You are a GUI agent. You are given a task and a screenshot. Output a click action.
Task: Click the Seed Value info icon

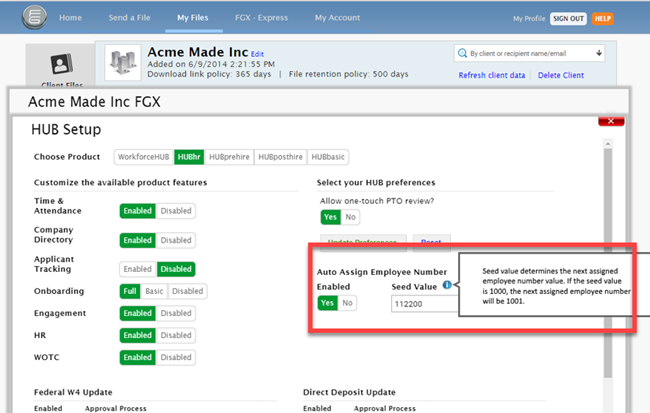(446, 285)
